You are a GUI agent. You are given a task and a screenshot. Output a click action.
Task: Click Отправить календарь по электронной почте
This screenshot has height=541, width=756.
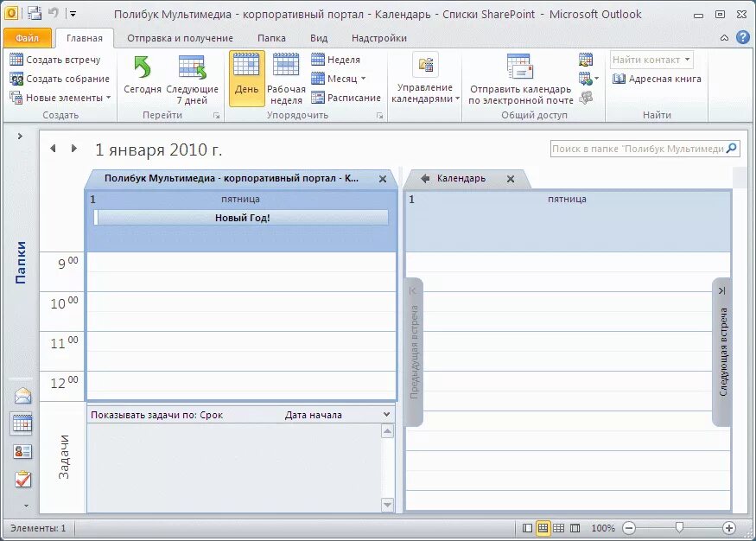521,80
